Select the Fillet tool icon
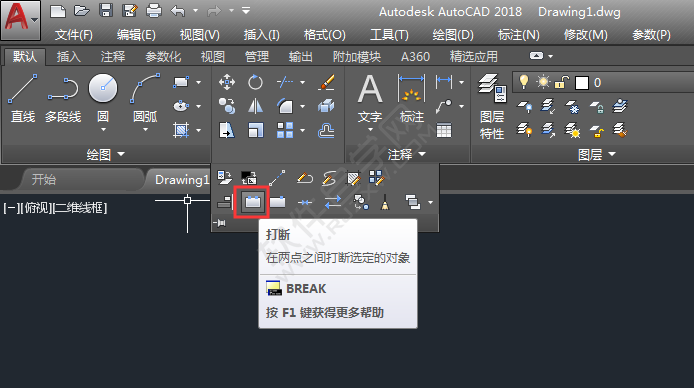 pyautogui.click(x=285, y=106)
